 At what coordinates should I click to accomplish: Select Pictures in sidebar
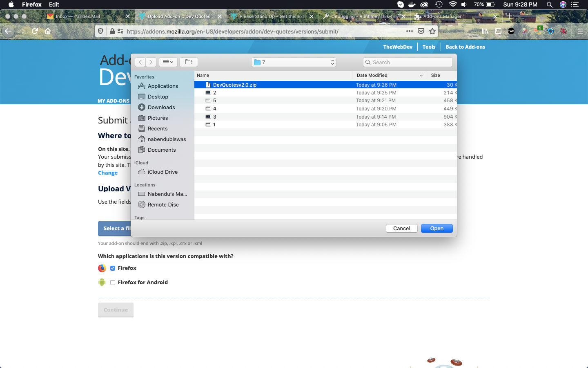click(158, 118)
